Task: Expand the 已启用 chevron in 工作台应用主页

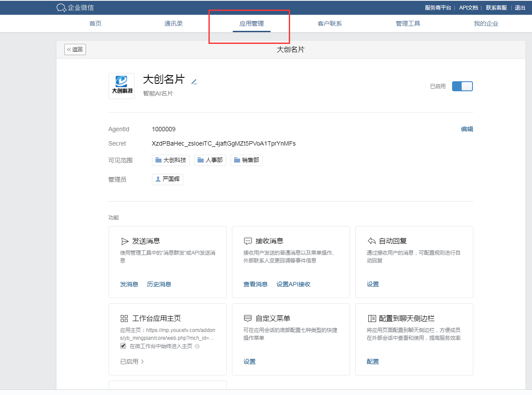Action: (142, 362)
